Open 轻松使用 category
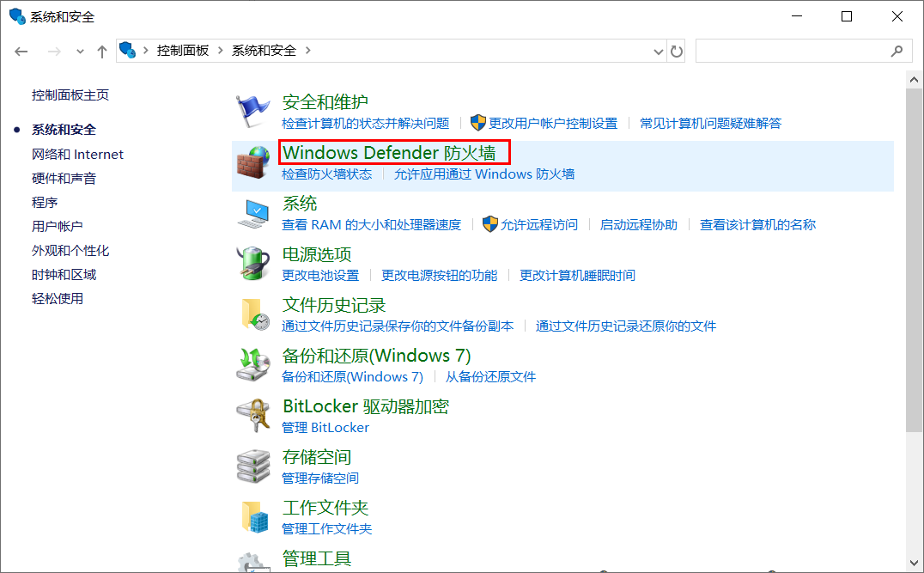 point(58,299)
